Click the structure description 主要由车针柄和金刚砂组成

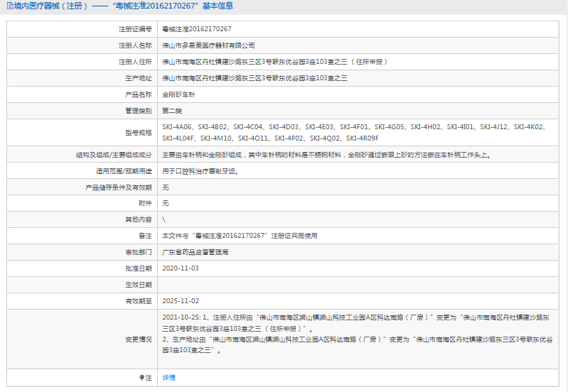click(x=327, y=155)
